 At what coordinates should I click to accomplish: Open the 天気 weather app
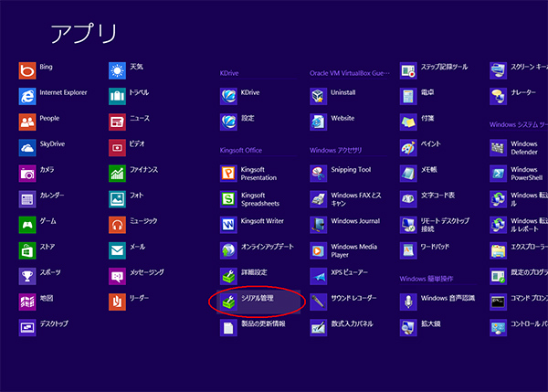tap(118, 70)
